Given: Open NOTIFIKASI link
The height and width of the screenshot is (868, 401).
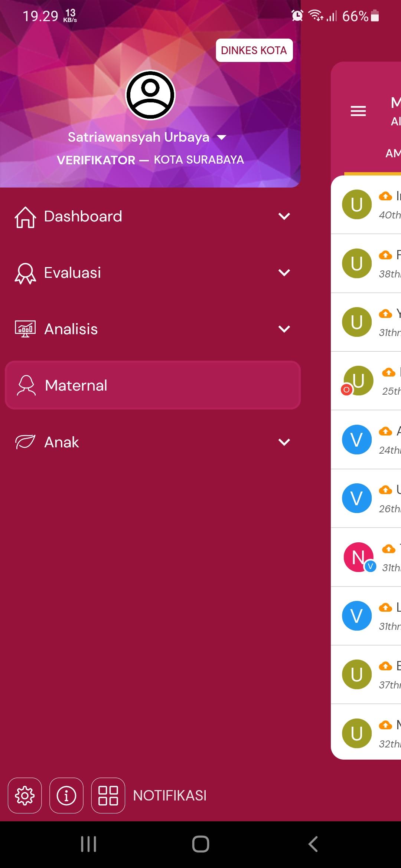Looking at the screenshot, I should coord(170,795).
